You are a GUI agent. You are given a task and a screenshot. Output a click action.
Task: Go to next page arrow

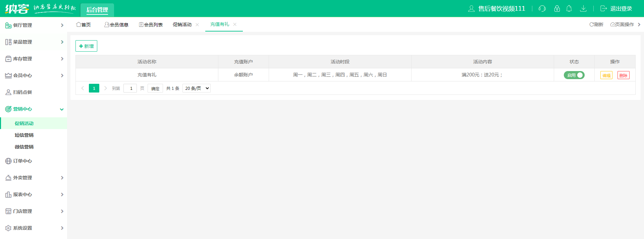click(105, 88)
